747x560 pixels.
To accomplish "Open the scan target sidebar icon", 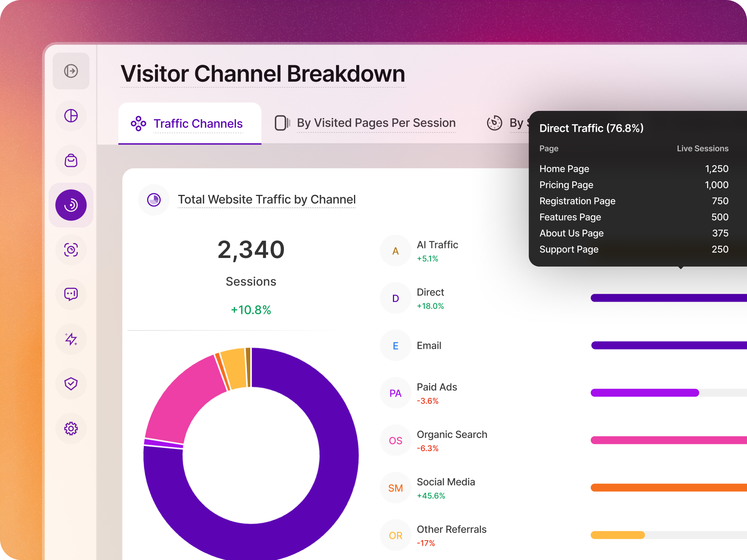I will click(71, 250).
